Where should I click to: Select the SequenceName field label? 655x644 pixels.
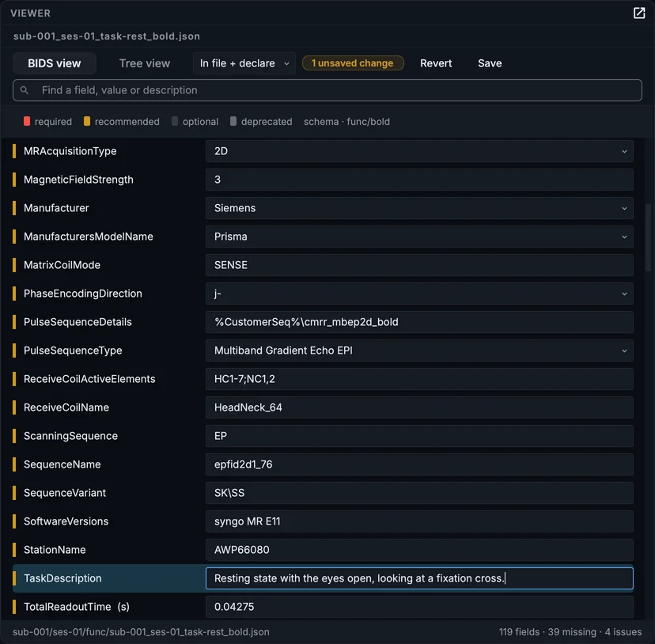coord(62,464)
